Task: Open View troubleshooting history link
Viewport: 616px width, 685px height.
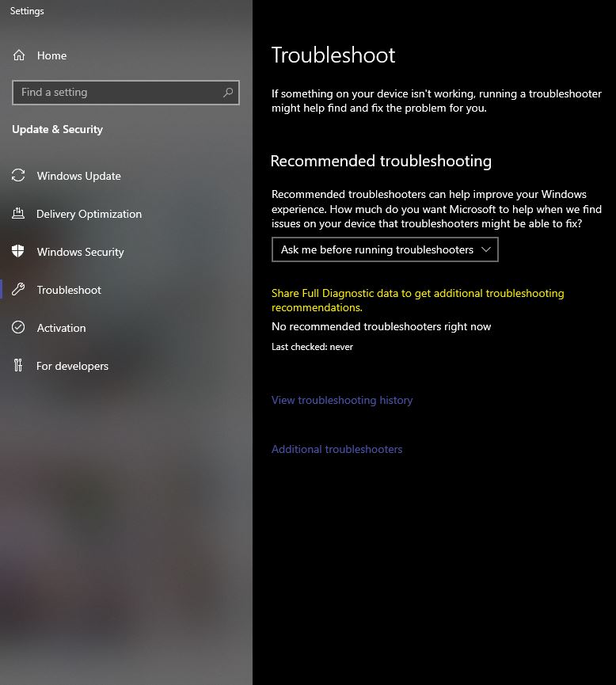Action: [x=342, y=400]
